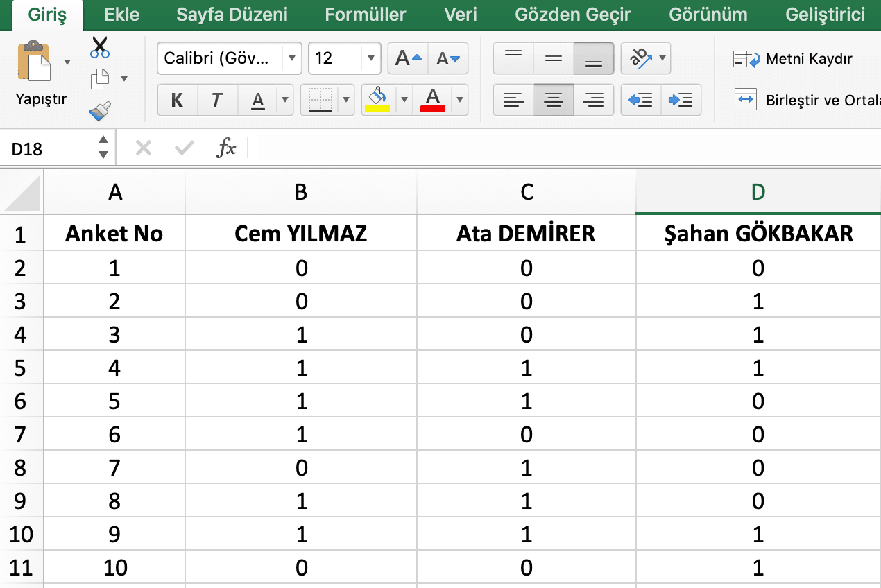The height and width of the screenshot is (588, 881).
Task: Click the name box stepper arrows
Action: 103,148
